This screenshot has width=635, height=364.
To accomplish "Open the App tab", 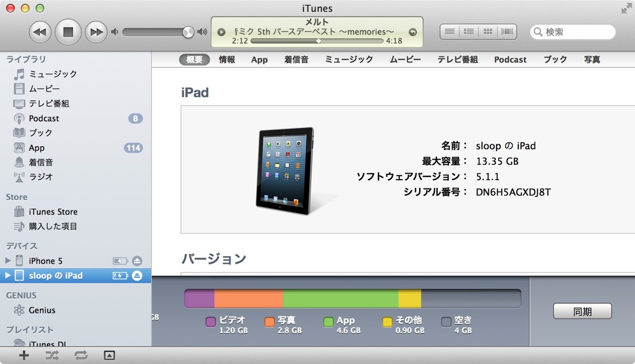I will pyautogui.click(x=259, y=60).
